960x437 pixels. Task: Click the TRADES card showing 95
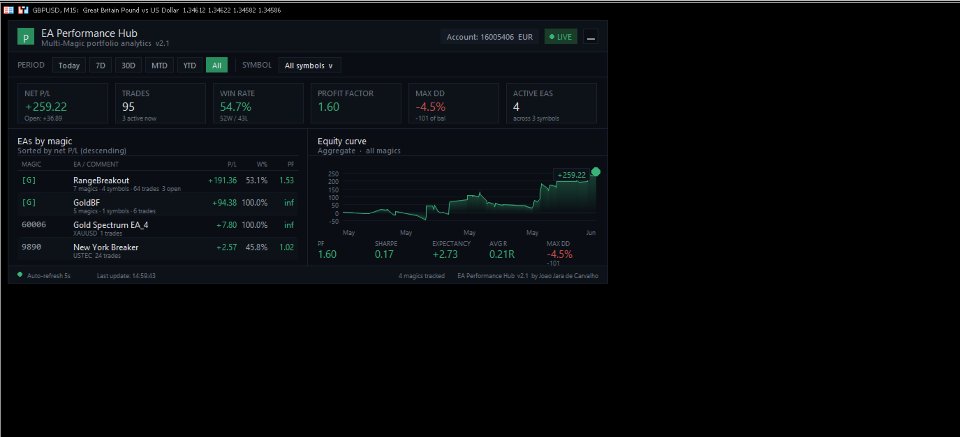[x=160, y=104]
